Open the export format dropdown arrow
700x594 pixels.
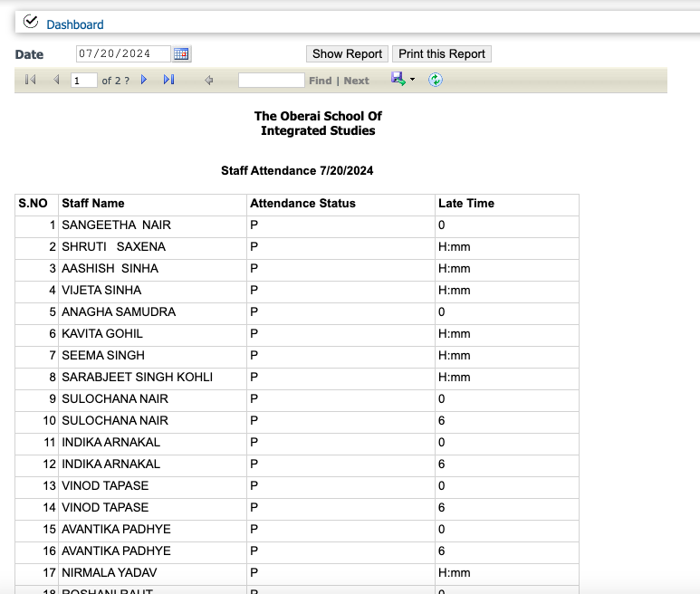click(x=412, y=80)
